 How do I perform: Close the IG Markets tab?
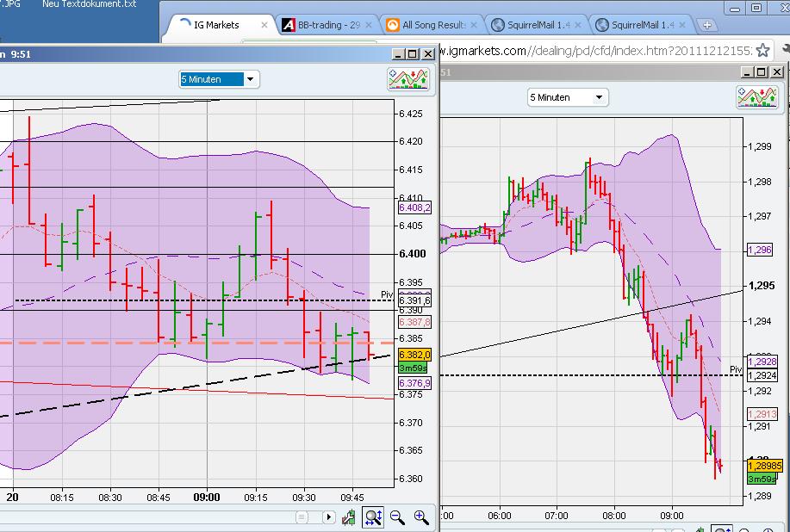(264, 25)
